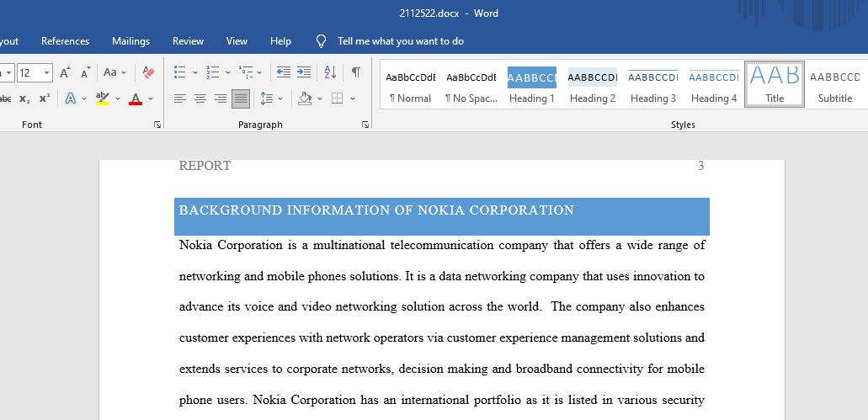Apply Heading 4 style
The image size is (868, 420).
click(714, 84)
